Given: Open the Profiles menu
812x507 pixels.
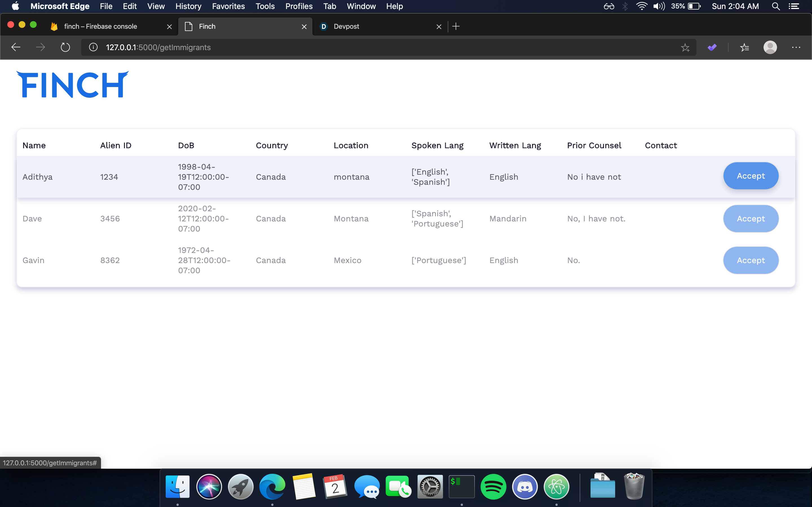Looking at the screenshot, I should [299, 6].
